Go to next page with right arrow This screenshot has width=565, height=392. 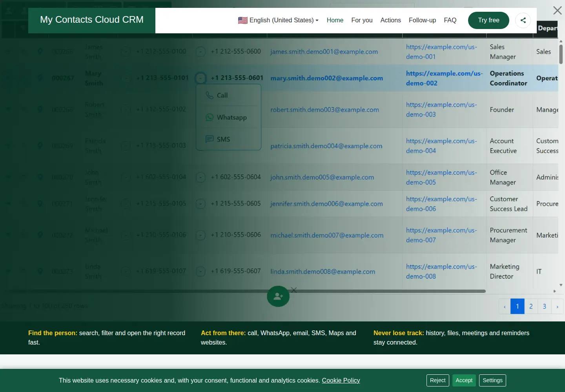(557, 307)
